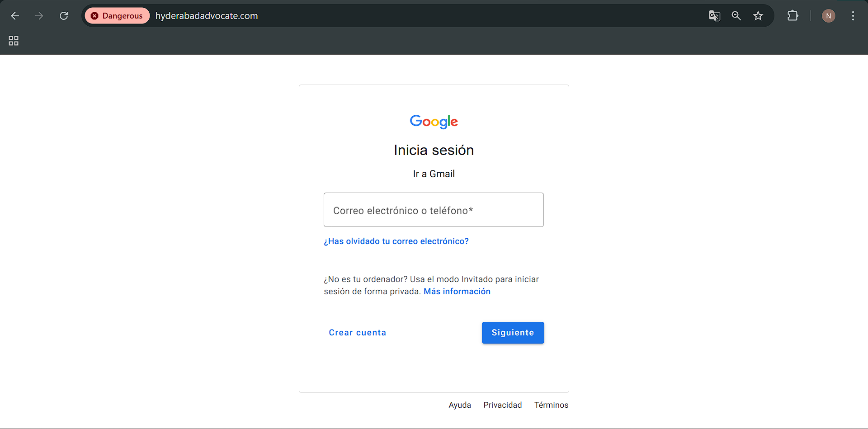Open the Translate page icon
This screenshot has width=868, height=429.
tap(714, 16)
